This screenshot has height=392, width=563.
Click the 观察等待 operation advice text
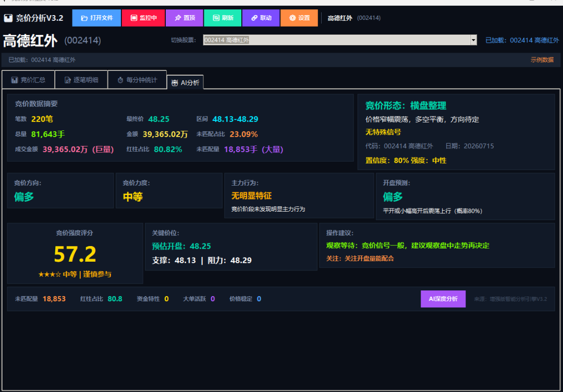point(408,246)
